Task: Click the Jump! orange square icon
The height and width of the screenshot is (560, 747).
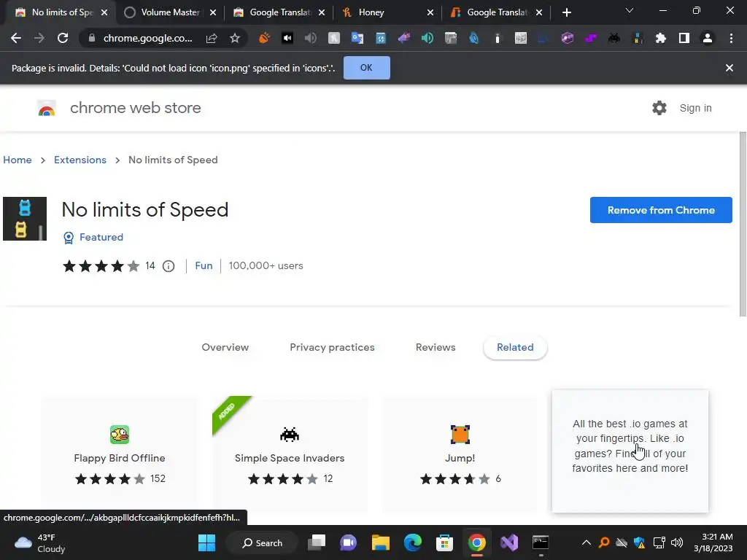Action: click(460, 435)
